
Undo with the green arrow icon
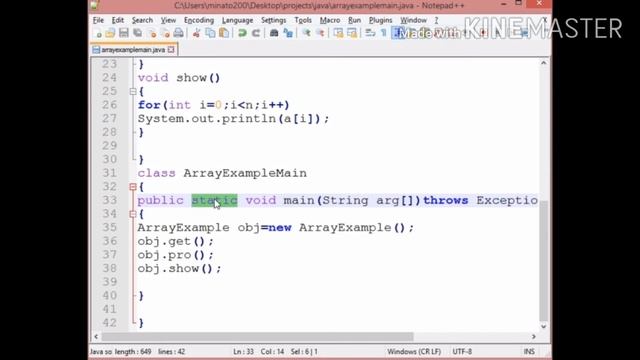pos(242,33)
